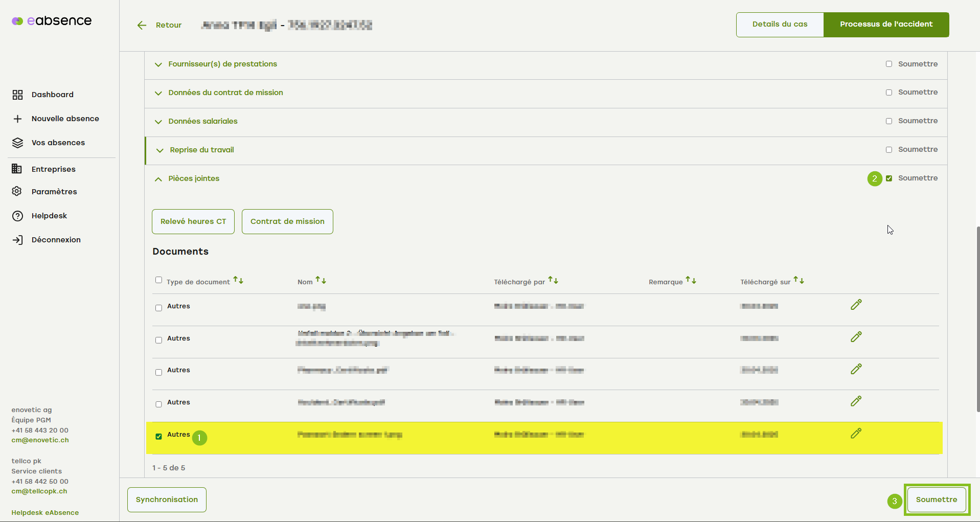980x522 pixels.
Task: Uncheck the Pièces jointes Soumettre checkbox
Action: tap(889, 178)
